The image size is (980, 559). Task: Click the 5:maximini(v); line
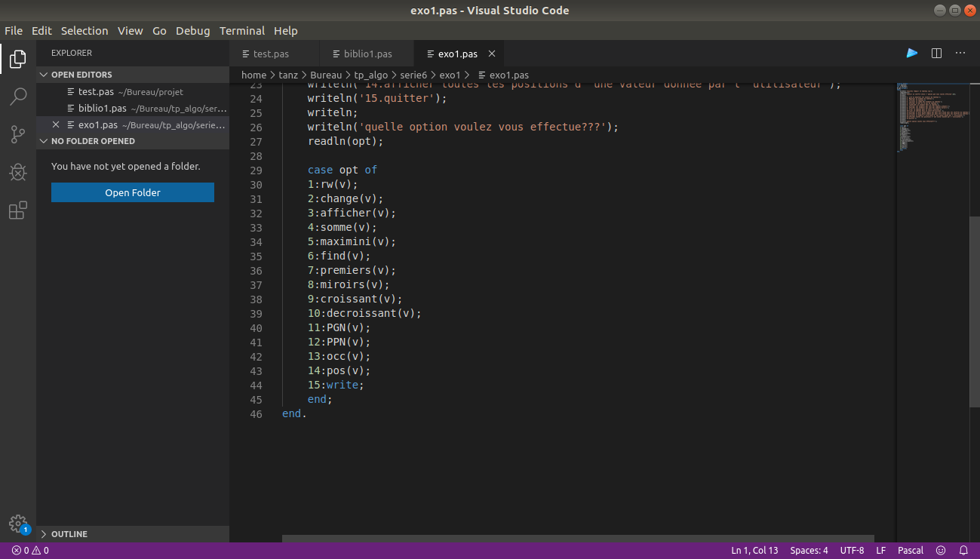pos(352,242)
